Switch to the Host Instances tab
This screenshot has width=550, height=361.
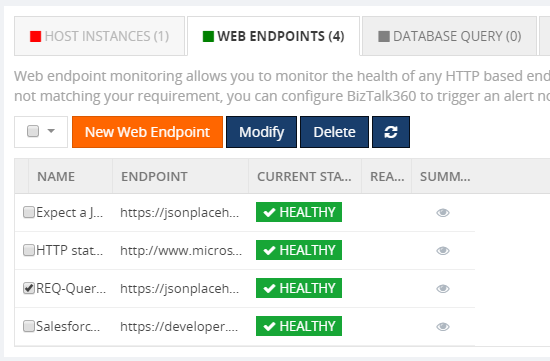[x=99, y=36]
